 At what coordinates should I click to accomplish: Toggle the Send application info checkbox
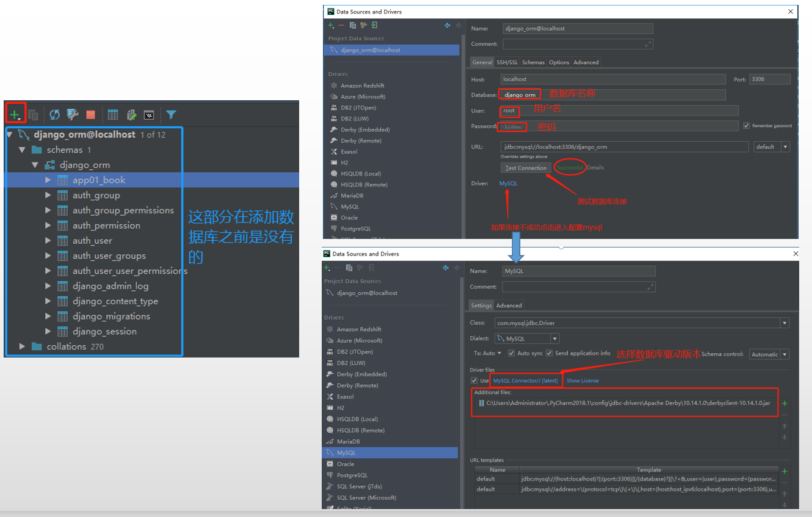point(549,353)
